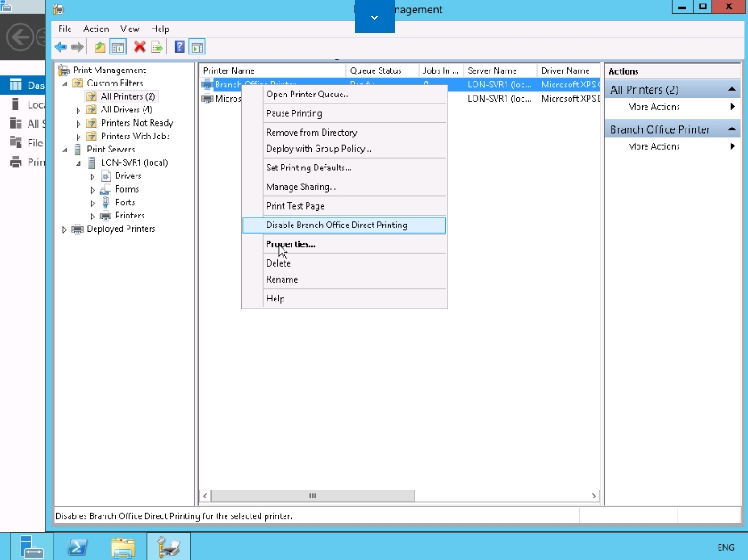Click the Back arrow toolbar icon
Image resolution: width=748 pixels, height=560 pixels.
[x=61, y=46]
